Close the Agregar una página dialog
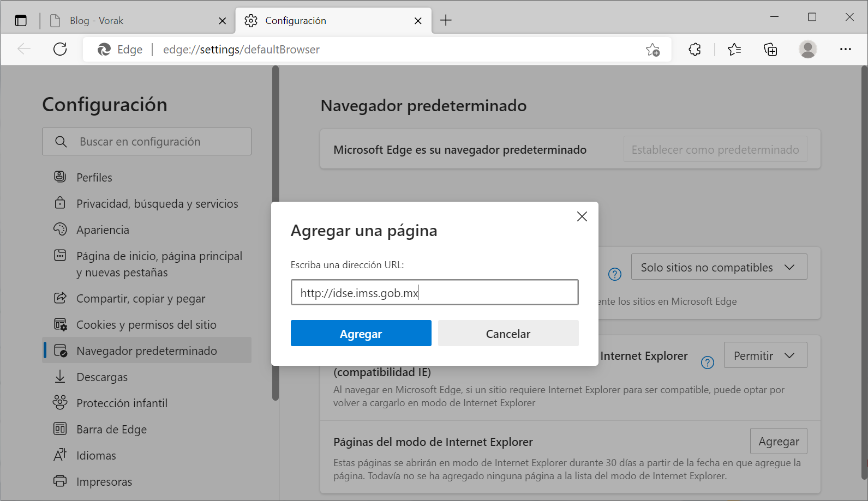 (x=582, y=216)
